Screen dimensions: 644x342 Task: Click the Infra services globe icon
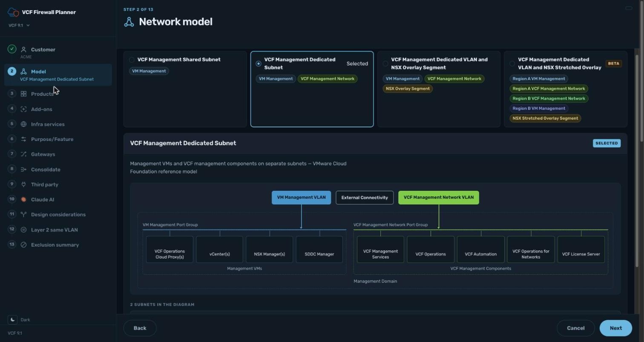(24, 124)
